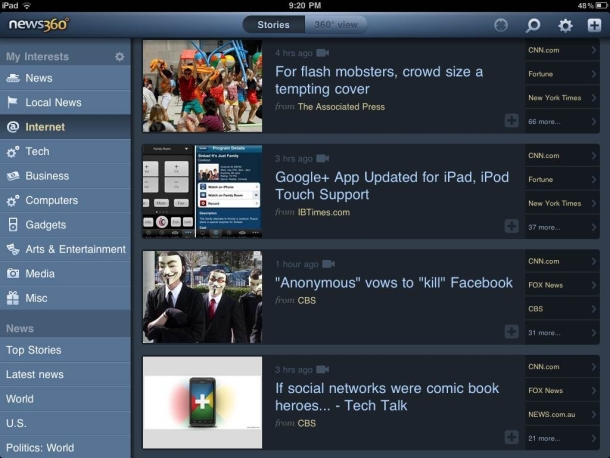Viewport: 610px width, 458px height.
Task: Switch to the 360° view tab
Action: click(x=336, y=25)
